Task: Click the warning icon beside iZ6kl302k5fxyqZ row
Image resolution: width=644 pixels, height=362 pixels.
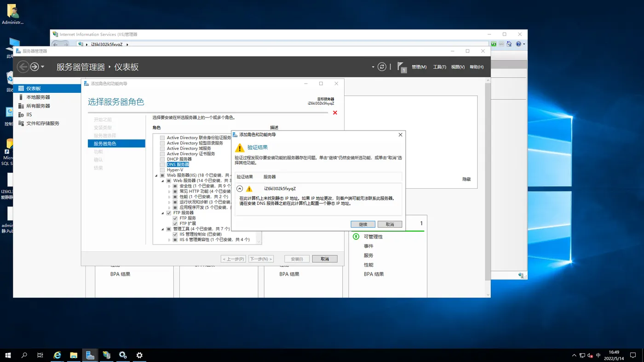Action: coord(249,188)
